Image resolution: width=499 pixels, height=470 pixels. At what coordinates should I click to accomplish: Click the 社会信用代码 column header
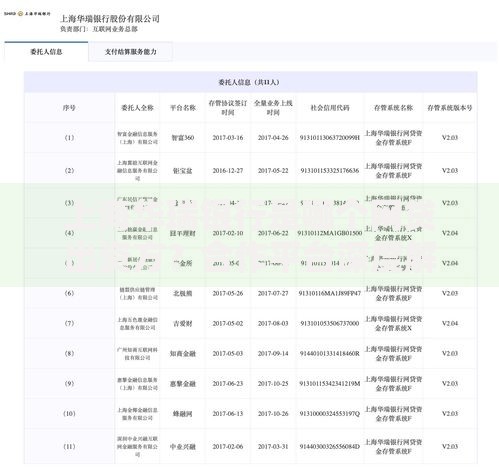330,108
